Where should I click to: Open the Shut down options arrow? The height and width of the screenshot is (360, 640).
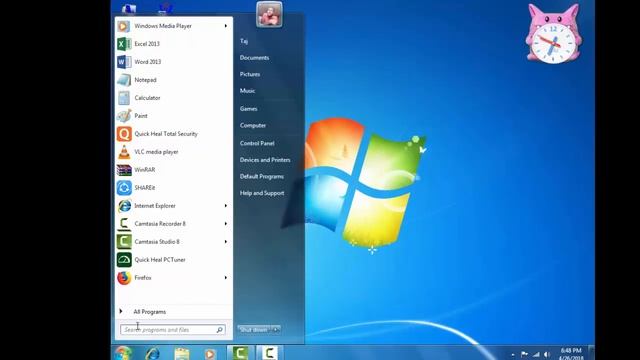click(x=276, y=329)
